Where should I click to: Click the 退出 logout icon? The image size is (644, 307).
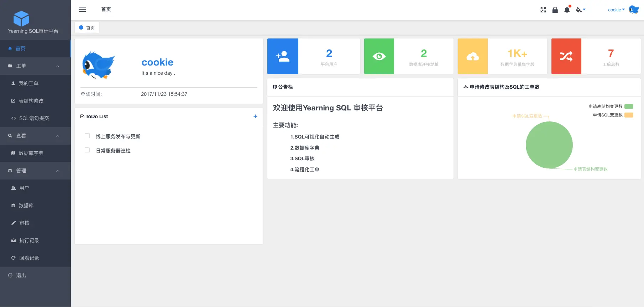pos(10,275)
